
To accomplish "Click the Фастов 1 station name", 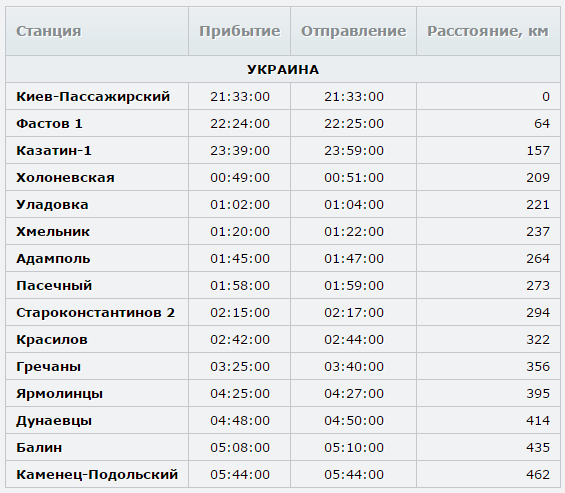I will 49,123.
